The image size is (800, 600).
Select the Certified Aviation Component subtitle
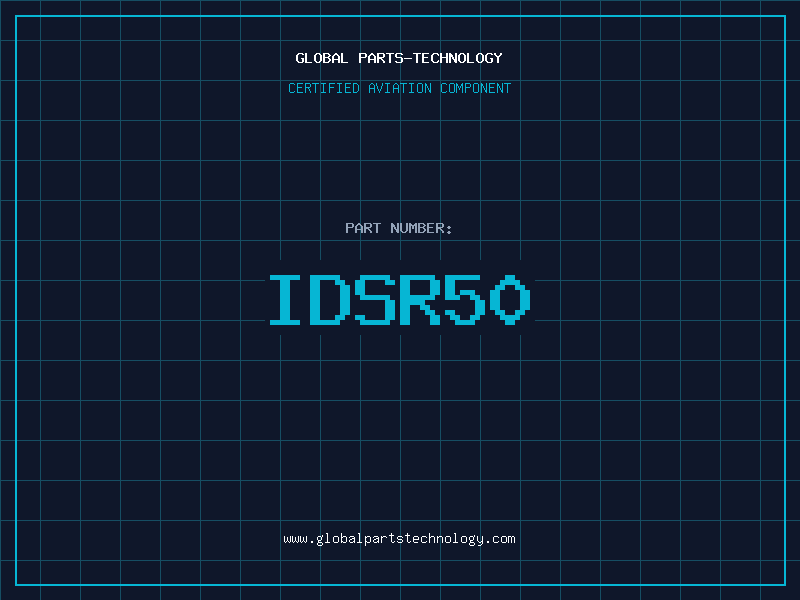[399, 89]
